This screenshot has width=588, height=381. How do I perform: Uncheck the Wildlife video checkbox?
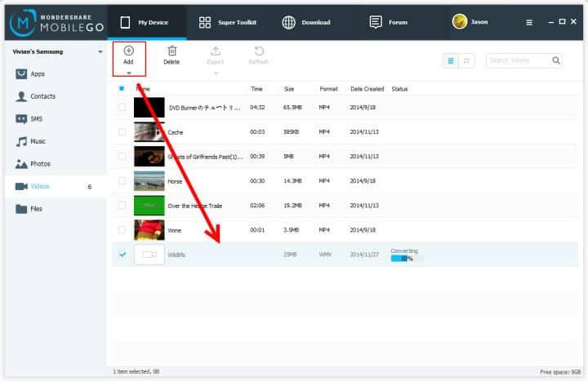click(x=122, y=255)
